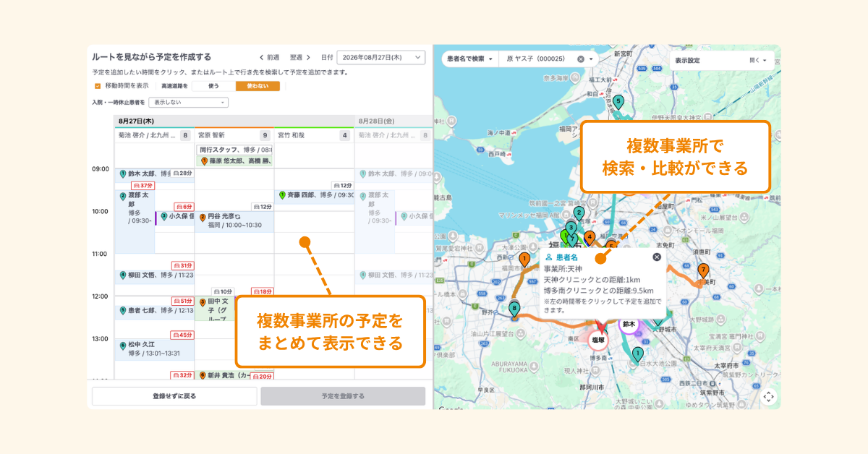Viewport: 868px width, 454px height.
Task: Click the 鈴木 staff marker on map
Action: [629, 325]
